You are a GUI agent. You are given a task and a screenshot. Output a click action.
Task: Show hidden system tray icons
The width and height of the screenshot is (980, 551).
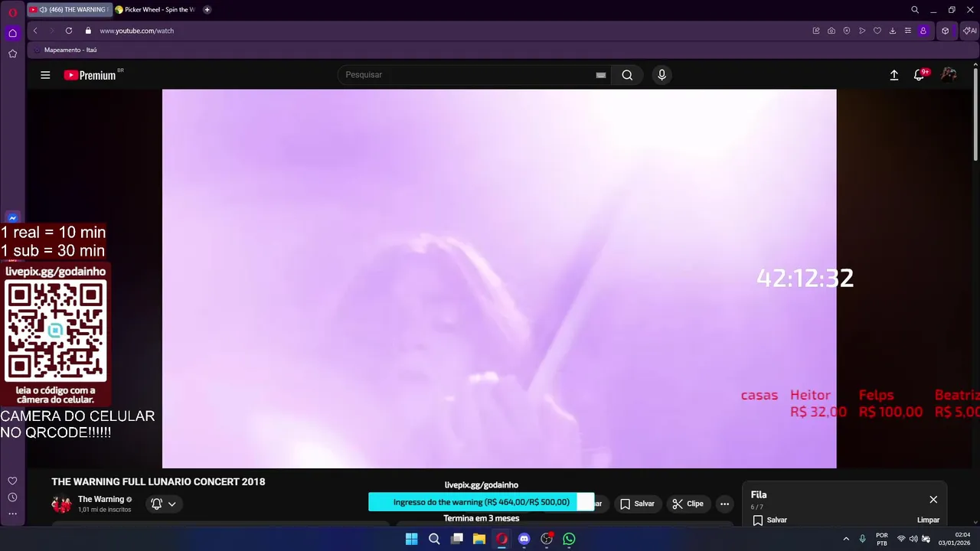846,539
